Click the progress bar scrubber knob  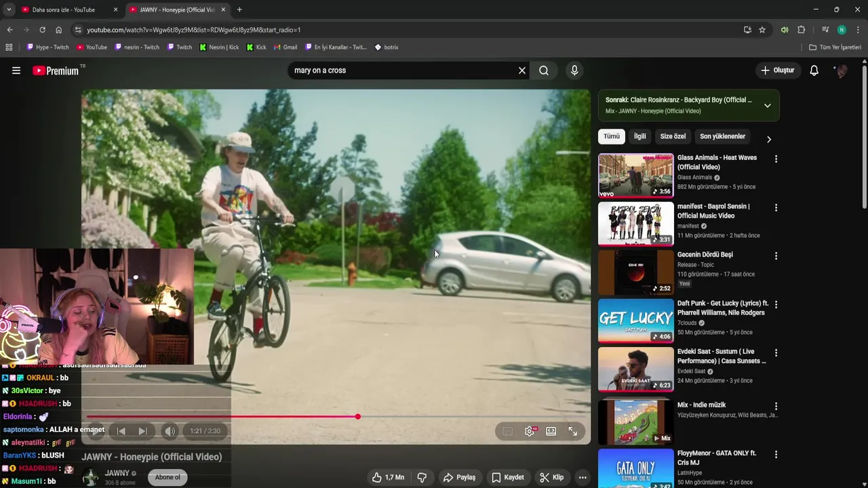click(357, 417)
